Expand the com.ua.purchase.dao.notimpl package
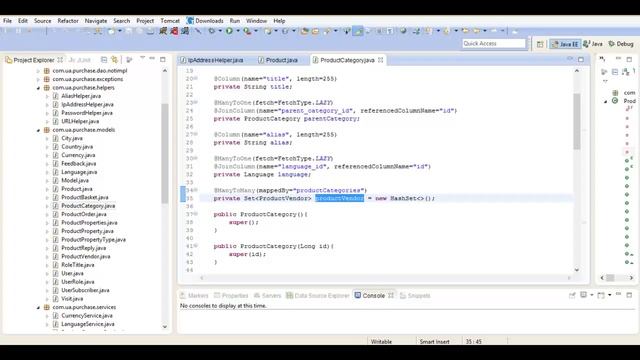The image size is (640, 360). click(38, 71)
